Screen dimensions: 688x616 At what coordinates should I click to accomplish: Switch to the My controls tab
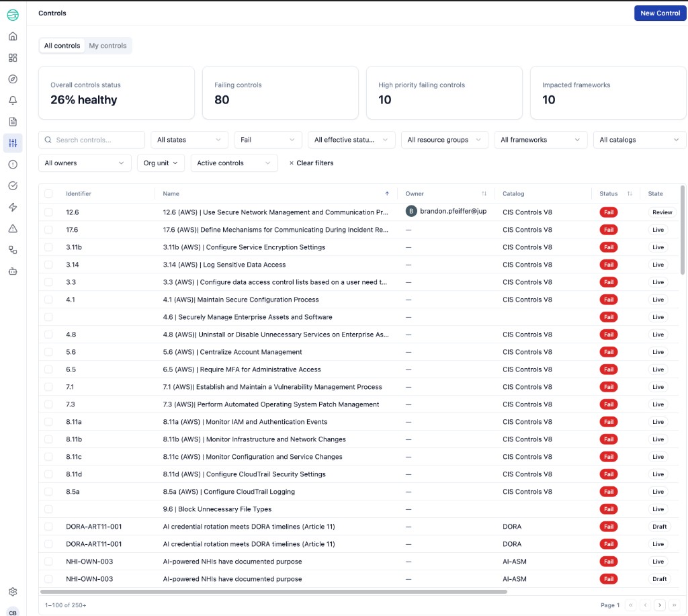tap(107, 46)
